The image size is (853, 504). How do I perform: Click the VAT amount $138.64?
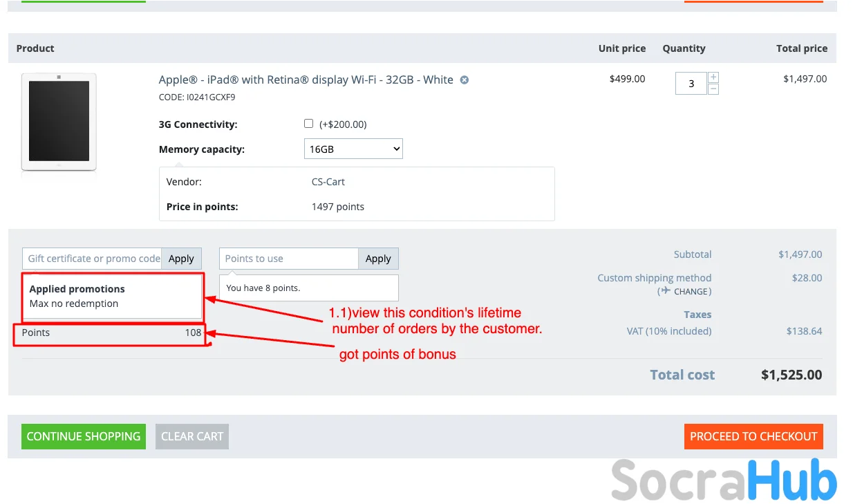[x=805, y=331]
